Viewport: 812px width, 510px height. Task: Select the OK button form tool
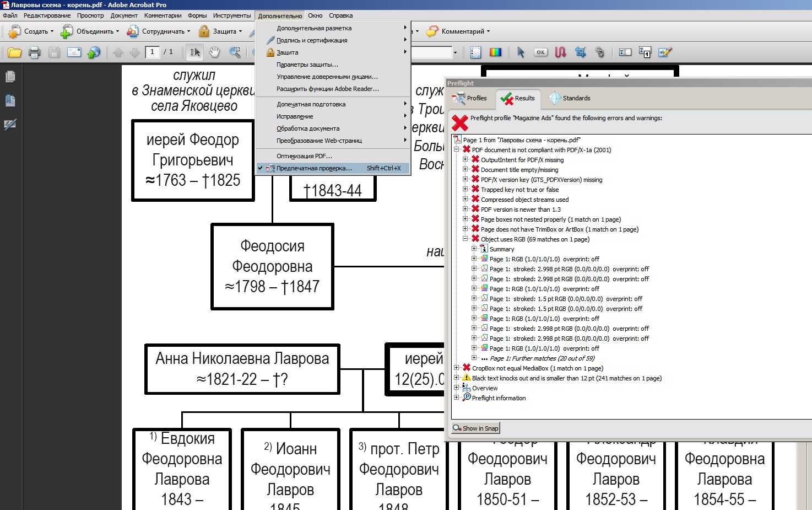point(540,52)
